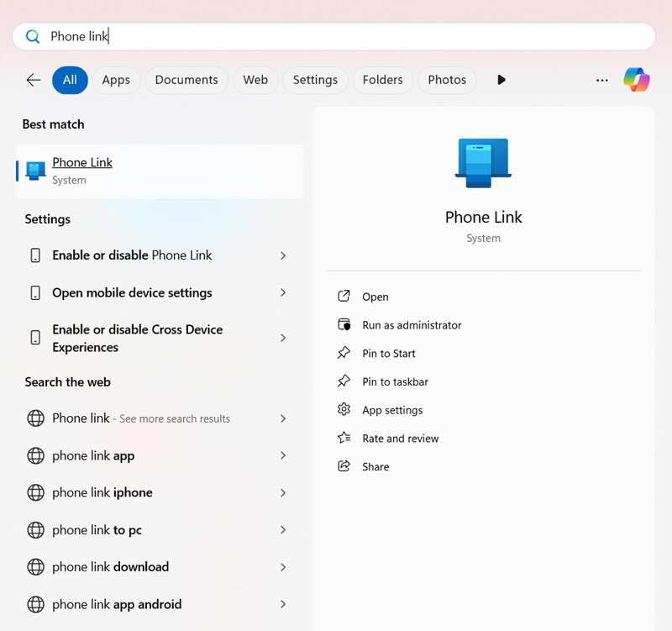Click the phone icon beside Cross Device Experiences
672x631 pixels.
35,338
